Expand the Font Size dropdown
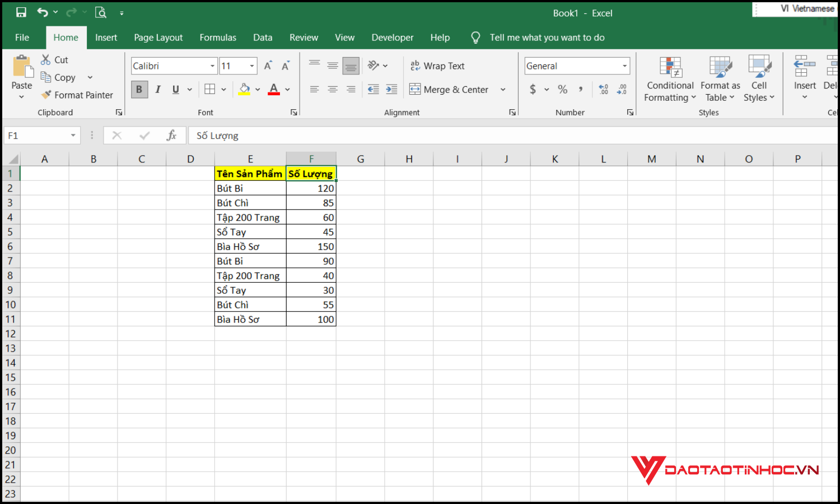Screen dimensions: 840x504 coord(250,66)
